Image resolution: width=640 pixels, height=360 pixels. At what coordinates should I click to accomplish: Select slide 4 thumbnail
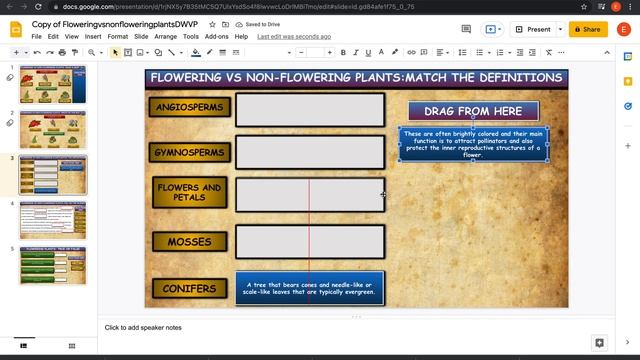53,220
